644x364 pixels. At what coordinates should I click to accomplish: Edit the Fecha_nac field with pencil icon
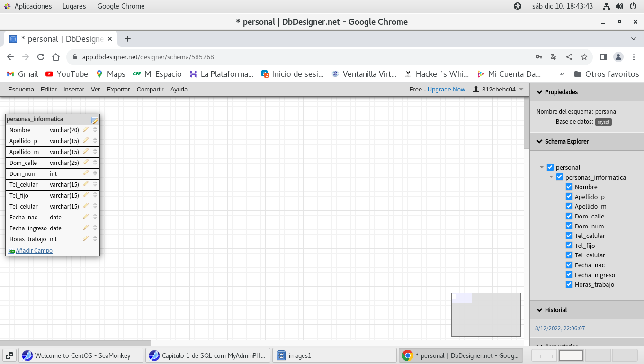click(86, 217)
